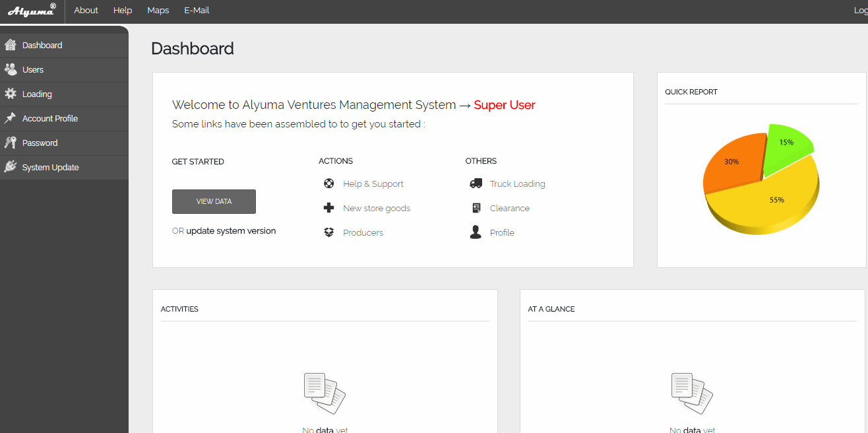Click the Account Profile wrench icon
This screenshot has height=433, width=868.
pyautogui.click(x=10, y=118)
